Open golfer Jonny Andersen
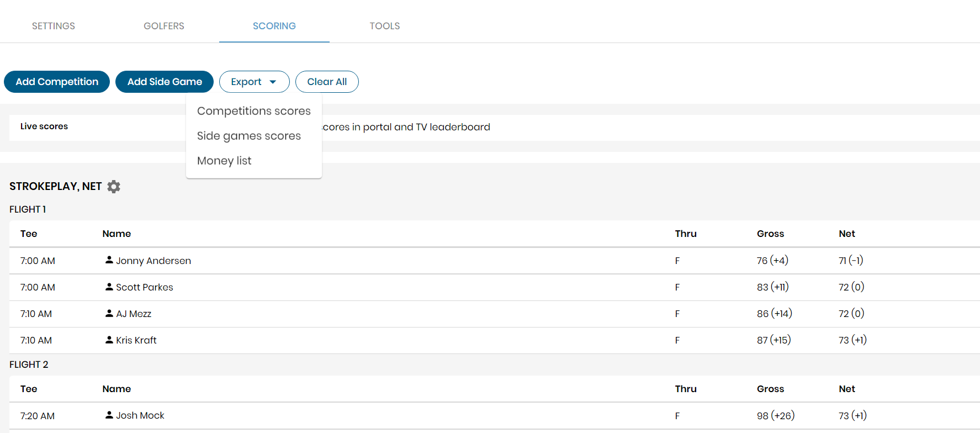The width and height of the screenshot is (980, 433). (x=153, y=261)
